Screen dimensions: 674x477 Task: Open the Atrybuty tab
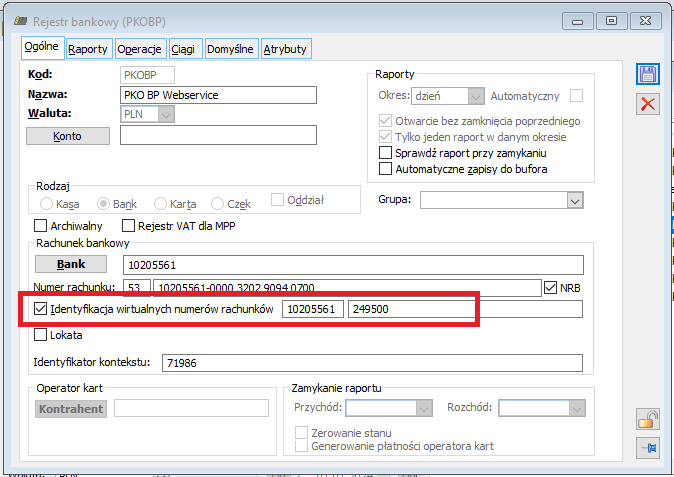285,49
